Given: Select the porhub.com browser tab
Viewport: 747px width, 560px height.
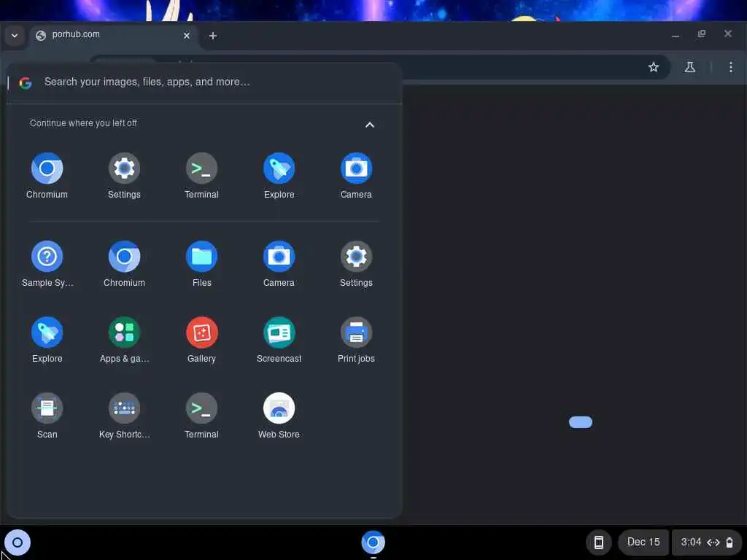Looking at the screenshot, I should click(113, 35).
